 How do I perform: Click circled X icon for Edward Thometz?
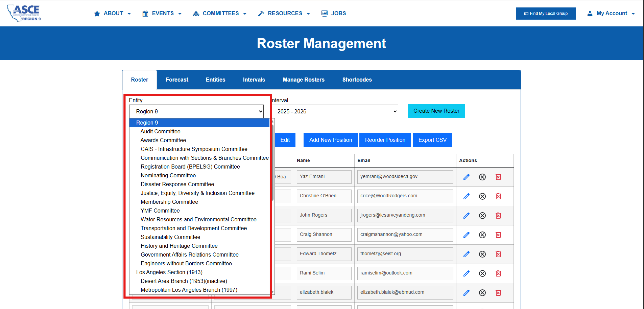(482, 254)
